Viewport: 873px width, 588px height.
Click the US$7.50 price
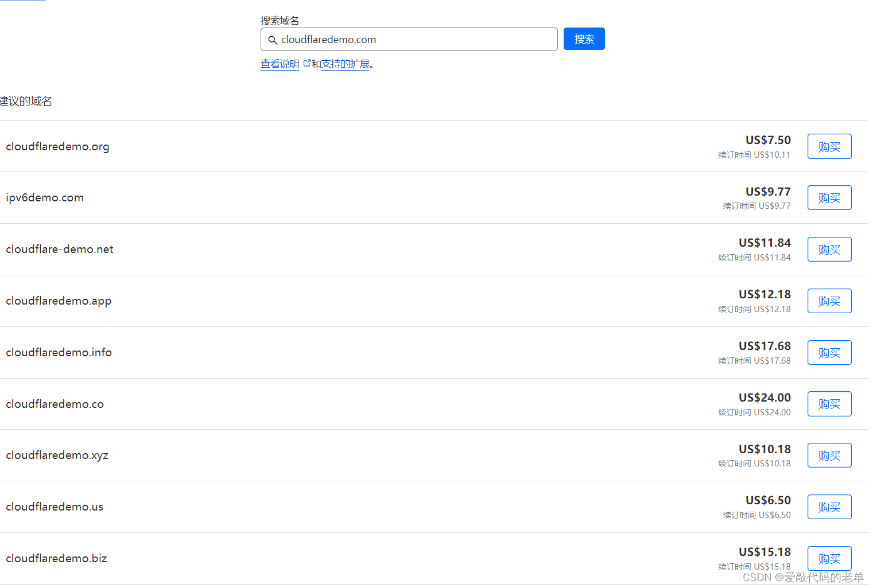tap(768, 140)
